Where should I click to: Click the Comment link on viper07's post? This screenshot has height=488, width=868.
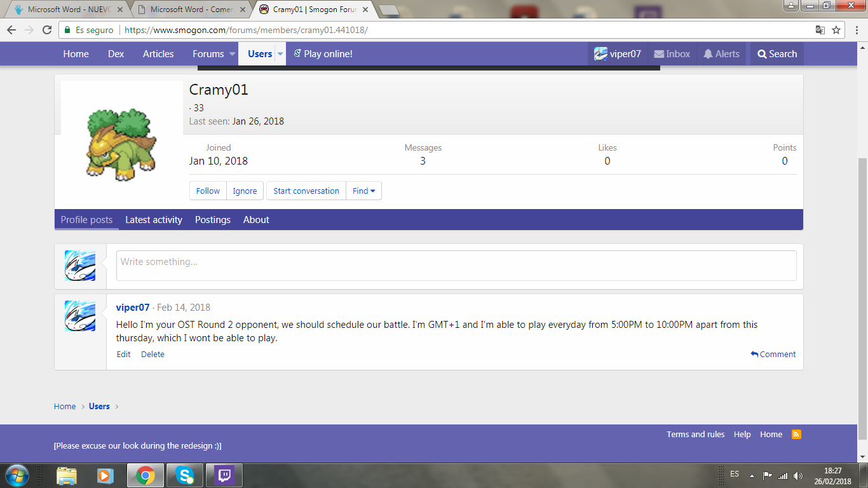point(773,355)
